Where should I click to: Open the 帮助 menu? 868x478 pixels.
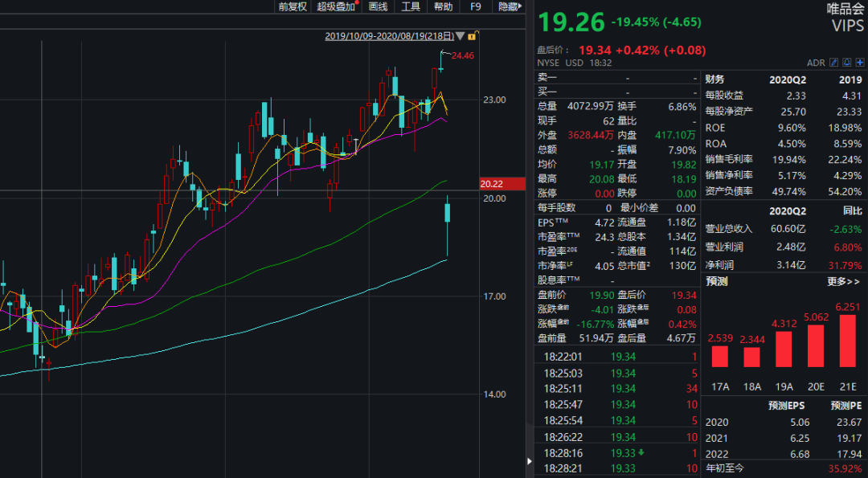pos(443,6)
